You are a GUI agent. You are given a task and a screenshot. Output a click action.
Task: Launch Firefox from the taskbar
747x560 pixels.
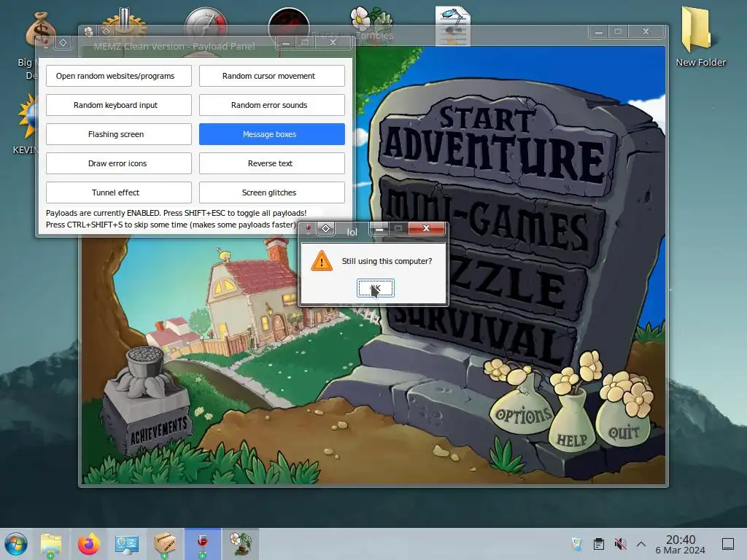(88, 544)
